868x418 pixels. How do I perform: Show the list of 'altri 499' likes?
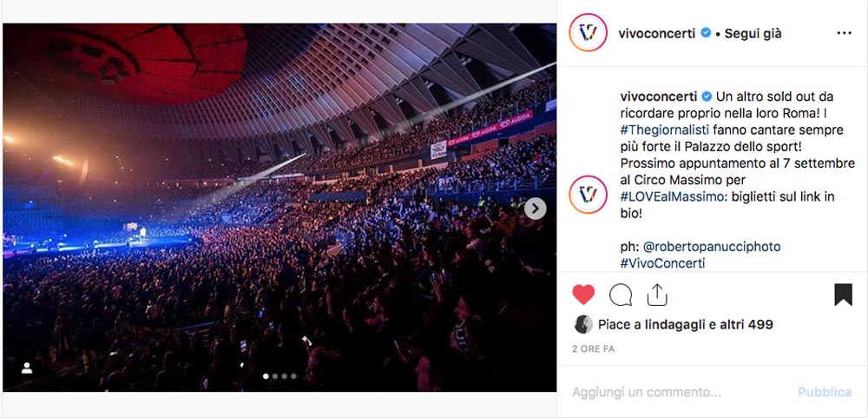point(746,325)
